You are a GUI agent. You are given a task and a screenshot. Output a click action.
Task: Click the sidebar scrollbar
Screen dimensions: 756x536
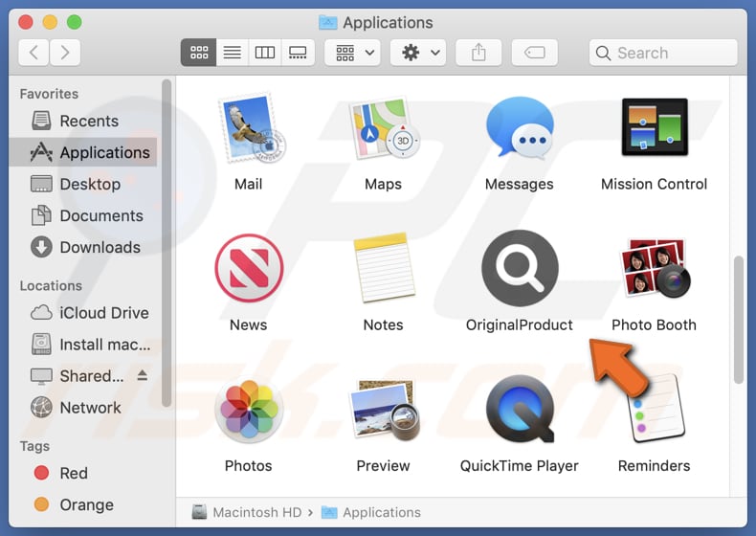(x=167, y=244)
